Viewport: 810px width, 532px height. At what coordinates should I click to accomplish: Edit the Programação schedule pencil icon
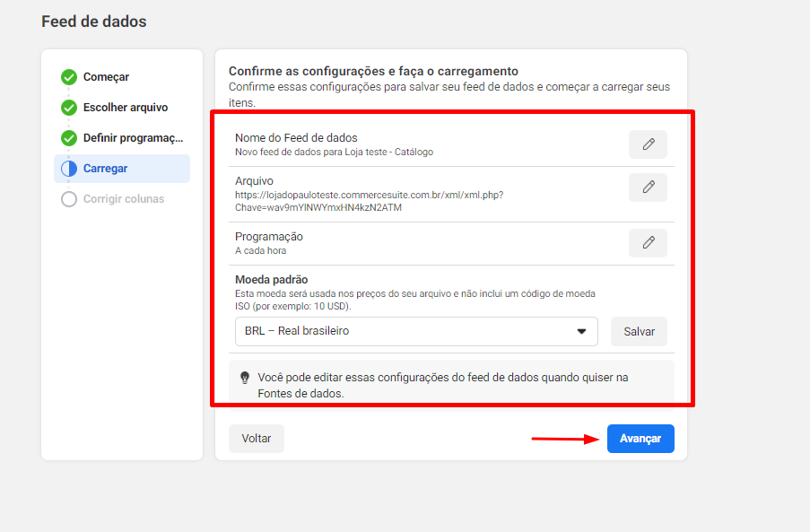point(648,243)
